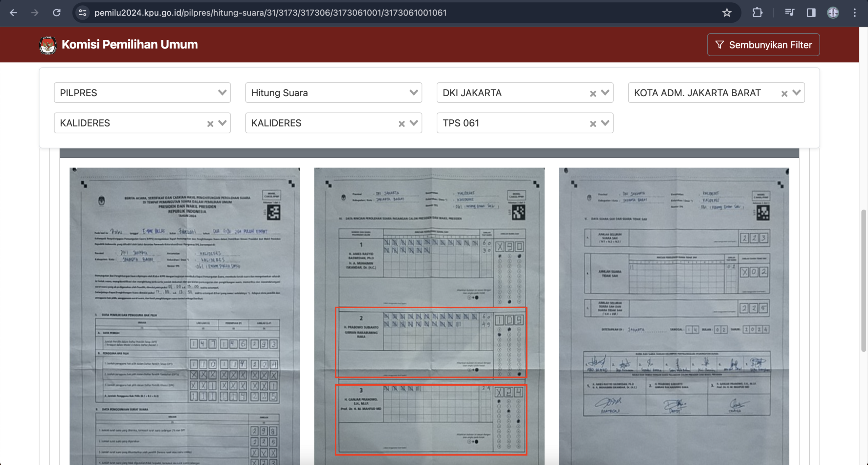Image resolution: width=868 pixels, height=465 pixels.
Task: Click the KPU garuda logo
Action: click(47, 45)
